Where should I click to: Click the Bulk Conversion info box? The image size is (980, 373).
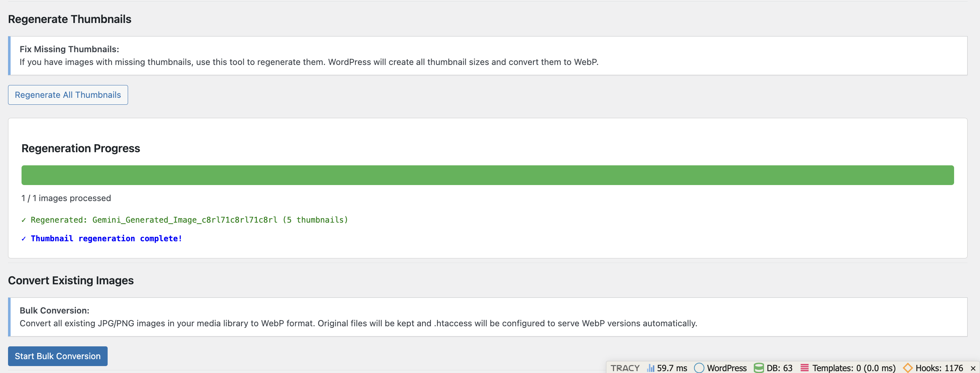(359, 317)
